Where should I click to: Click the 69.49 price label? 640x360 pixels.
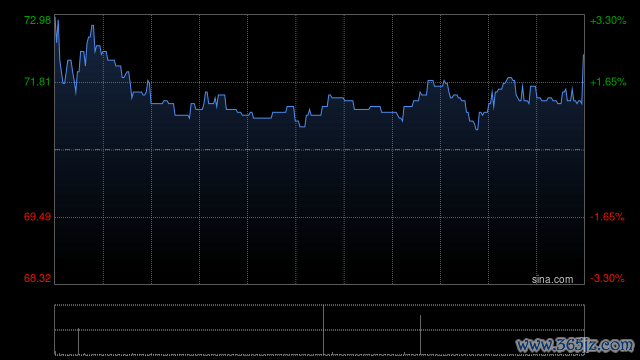(38, 217)
